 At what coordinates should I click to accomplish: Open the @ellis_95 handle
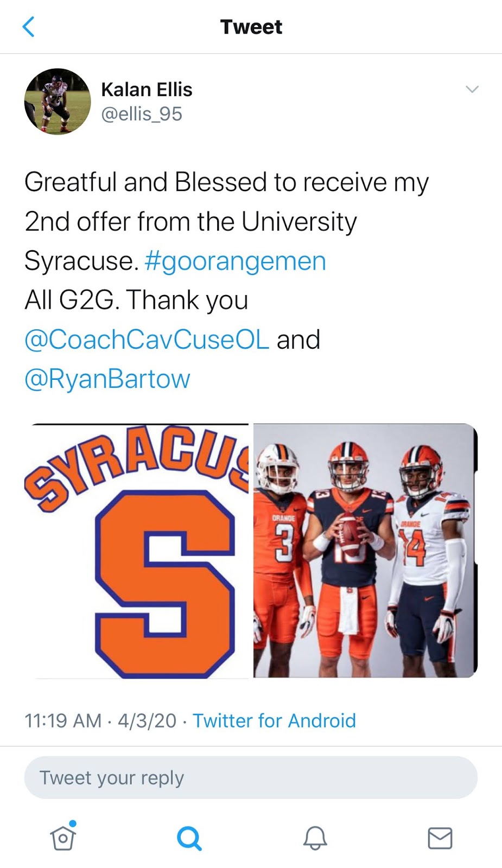(x=143, y=114)
